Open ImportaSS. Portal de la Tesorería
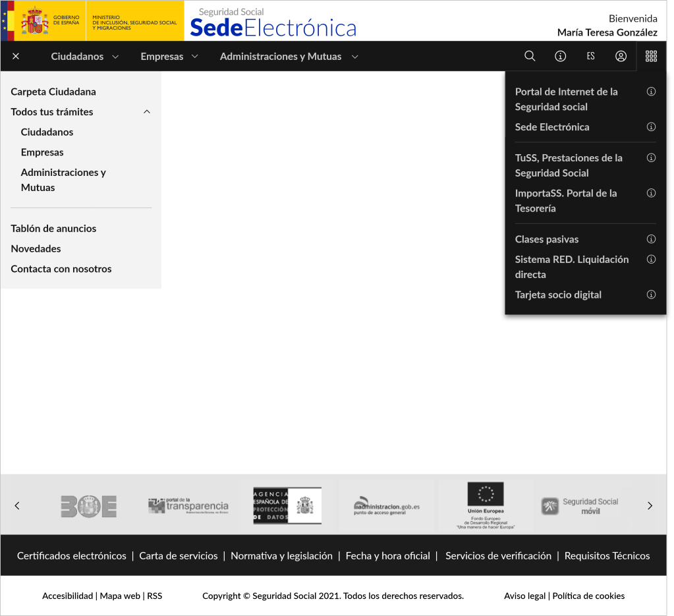The width and height of the screenshot is (674, 616). pyautogui.click(x=566, y=201)
